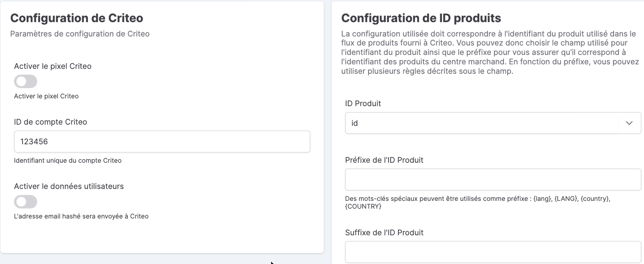The width and height of the screenshot is (644, 264).
Task: Click Identifiant unique du compte Criteo hint
Action: [x=68, y=160]
